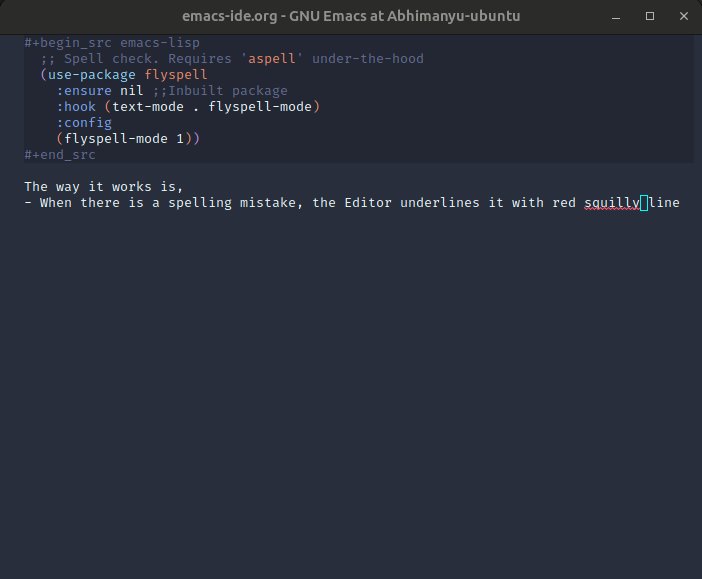
Task: Place cursor on ':hook' keyword
Action: 76,107
